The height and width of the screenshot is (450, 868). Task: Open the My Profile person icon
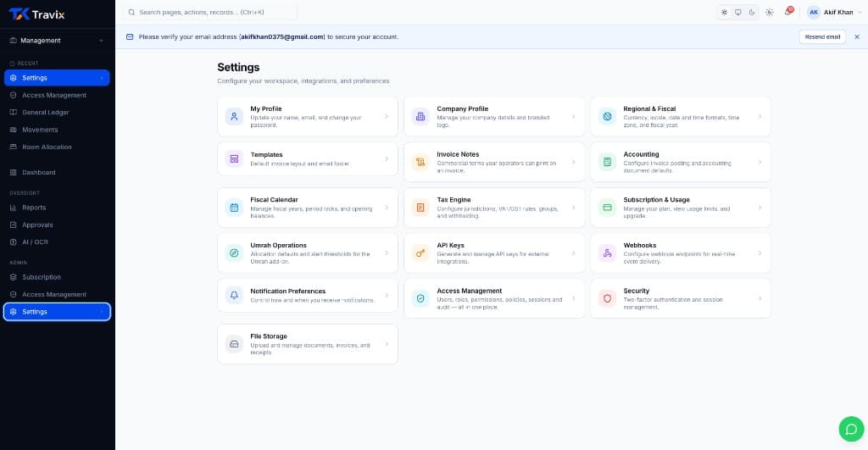(234, 117)
